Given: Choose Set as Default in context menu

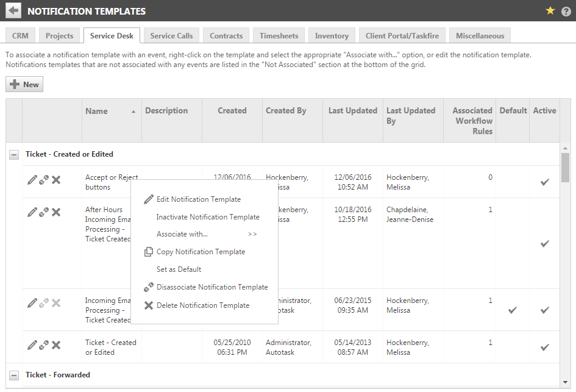Looking at the screenshot, I should point(179,269).
